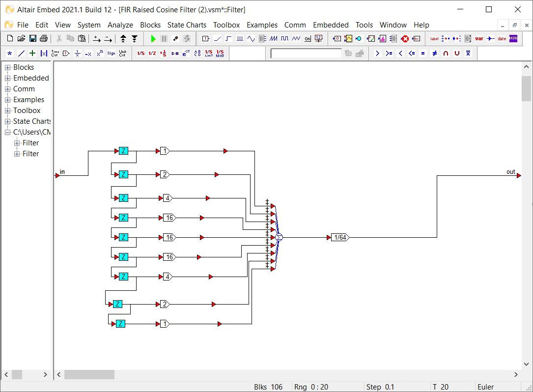Add a variable using the 'var' icon
Screen dimensions: 533x392
pyautogui.click(x=479, y=39)
